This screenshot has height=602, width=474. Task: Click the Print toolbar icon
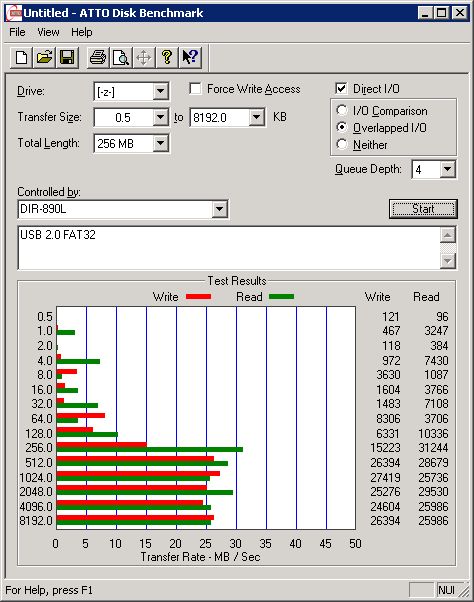tap(98, 58)
